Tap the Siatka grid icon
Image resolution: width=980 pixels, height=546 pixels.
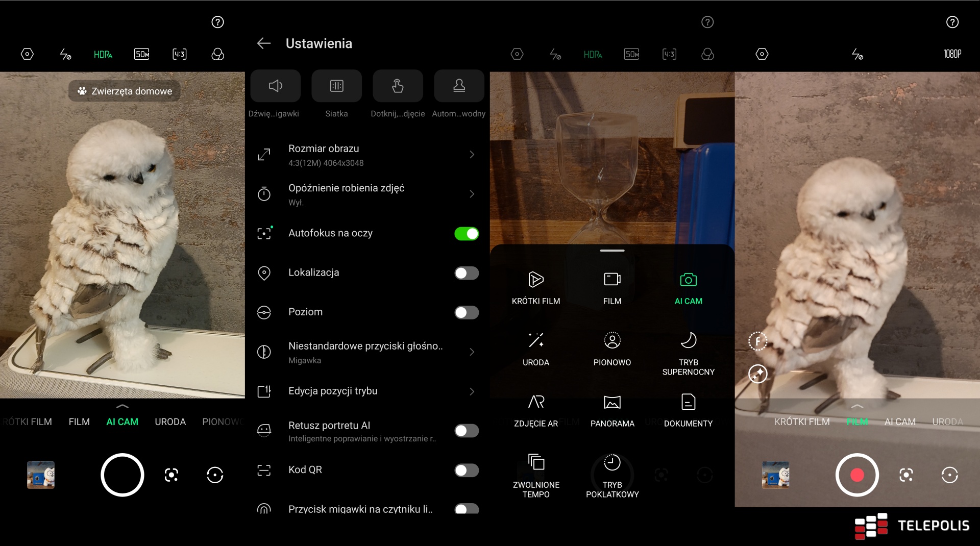(x=336, y=86)
